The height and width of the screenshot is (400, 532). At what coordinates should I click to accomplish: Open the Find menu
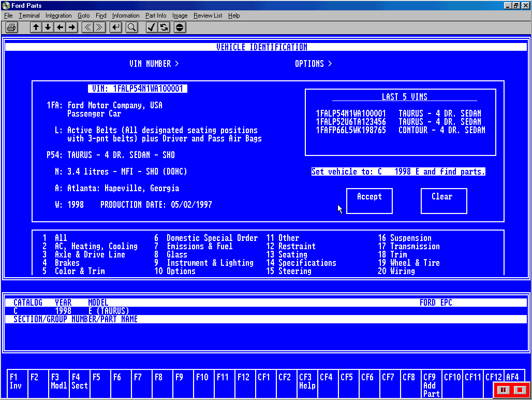[x=101, y=16]
